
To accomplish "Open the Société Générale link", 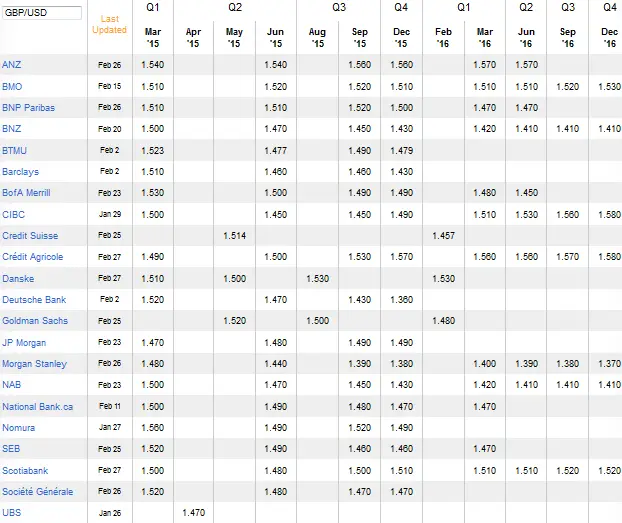I will pos(38,492).
